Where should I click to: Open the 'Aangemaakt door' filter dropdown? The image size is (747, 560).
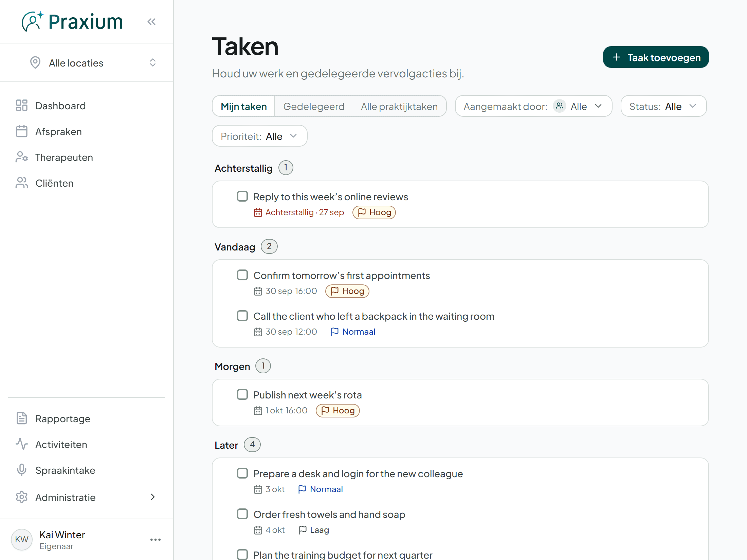point(533,106)
